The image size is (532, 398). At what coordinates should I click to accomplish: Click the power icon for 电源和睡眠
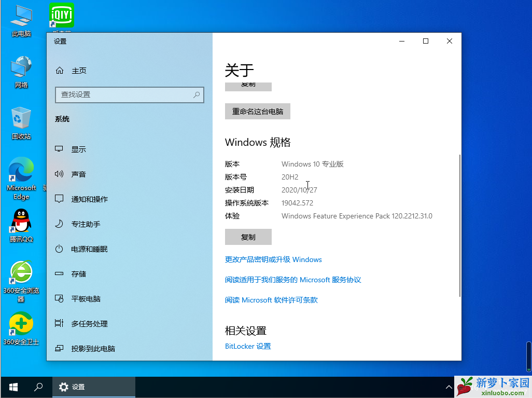59,249
